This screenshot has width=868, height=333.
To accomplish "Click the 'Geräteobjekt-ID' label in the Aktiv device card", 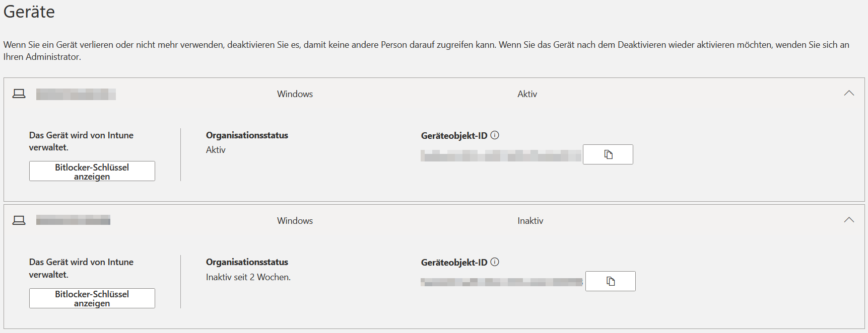I will click(454, 136).
